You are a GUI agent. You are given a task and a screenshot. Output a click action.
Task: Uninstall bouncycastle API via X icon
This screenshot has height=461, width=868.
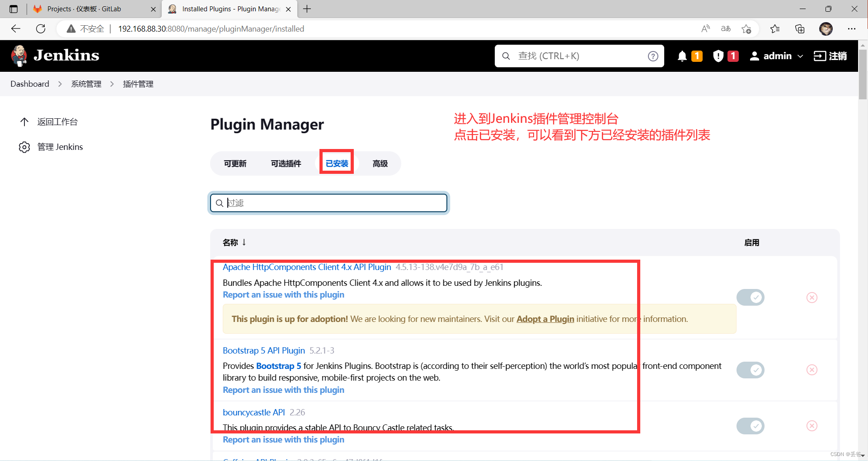812,426
